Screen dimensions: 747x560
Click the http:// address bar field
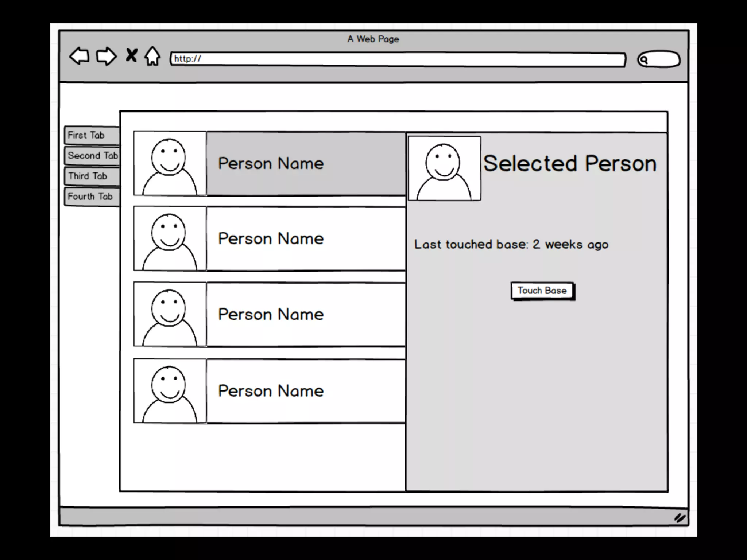[398, 59]
